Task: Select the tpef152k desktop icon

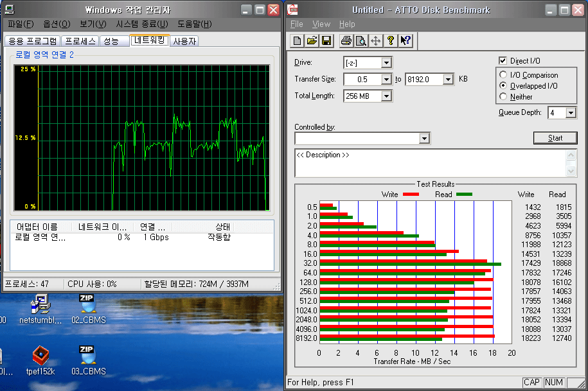Action: (40, 361)
